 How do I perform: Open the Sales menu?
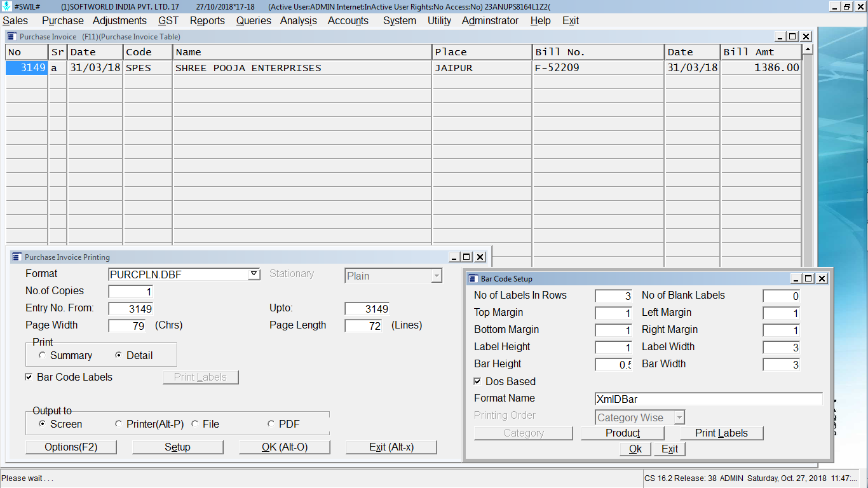point(15,20)
